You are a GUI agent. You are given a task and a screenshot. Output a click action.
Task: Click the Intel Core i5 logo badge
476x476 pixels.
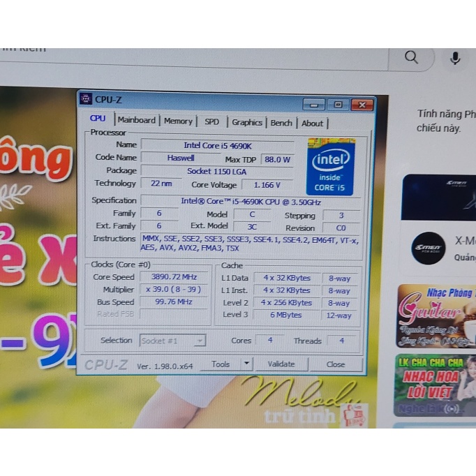[x=331, y=166]
